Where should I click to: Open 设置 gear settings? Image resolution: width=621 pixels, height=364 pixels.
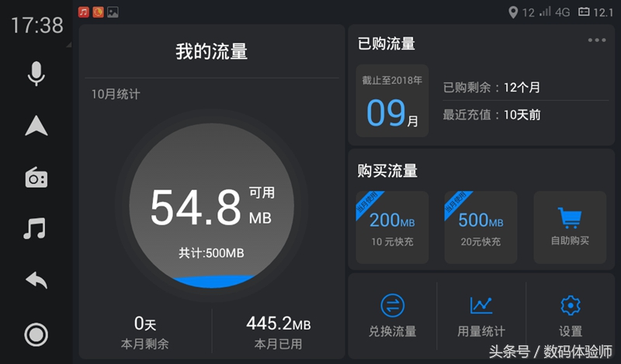[571, 316]
